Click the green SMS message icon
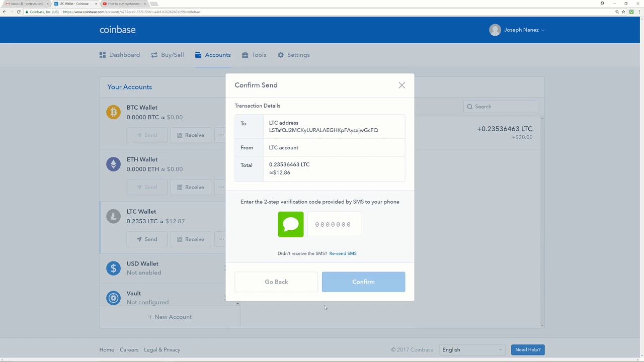Screen dimensions: 644x362 tap(291, 224)
